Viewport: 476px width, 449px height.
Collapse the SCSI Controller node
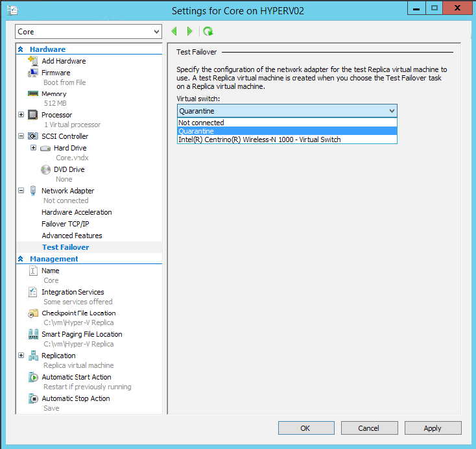tap(21, 136)
